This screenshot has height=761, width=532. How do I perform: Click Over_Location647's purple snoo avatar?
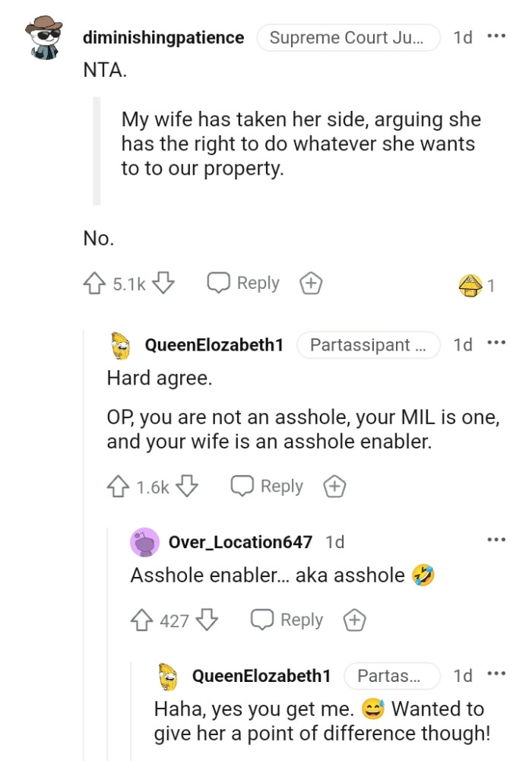pyautogui.click(x=144, y=542)
